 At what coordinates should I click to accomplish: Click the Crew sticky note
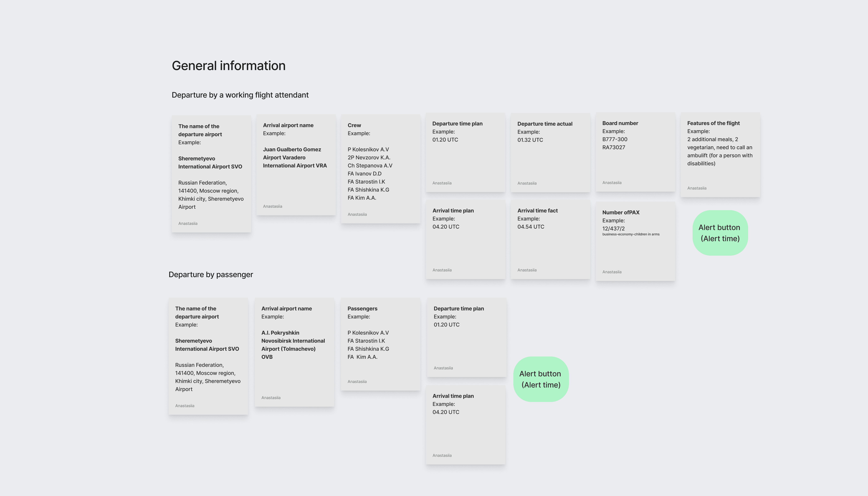pyautogui.click(x=380, y=169)
